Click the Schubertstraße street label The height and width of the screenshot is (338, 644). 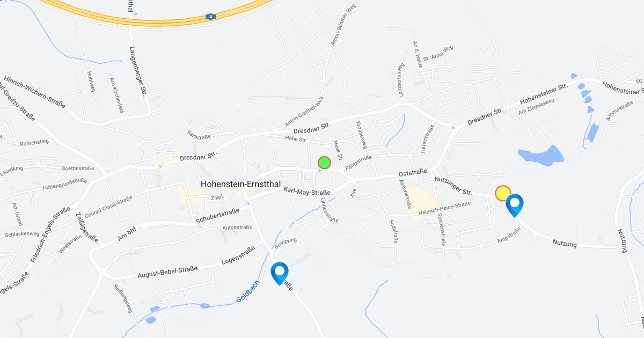click(217, 214)
